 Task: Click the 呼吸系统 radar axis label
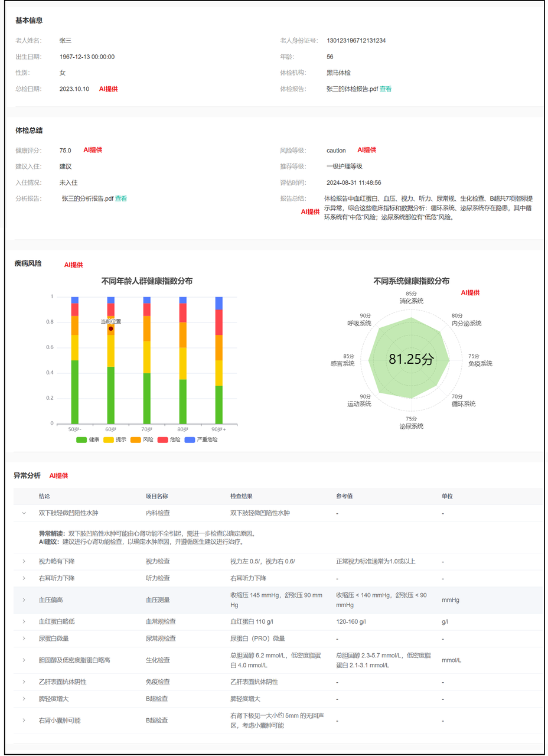click(360, 323)
